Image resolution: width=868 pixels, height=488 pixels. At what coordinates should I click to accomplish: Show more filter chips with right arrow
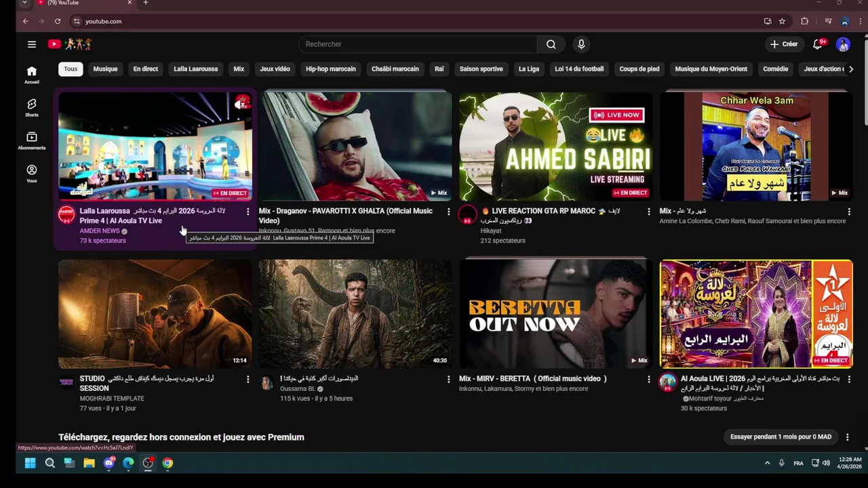pyautogui.click(x=851, y=69)
